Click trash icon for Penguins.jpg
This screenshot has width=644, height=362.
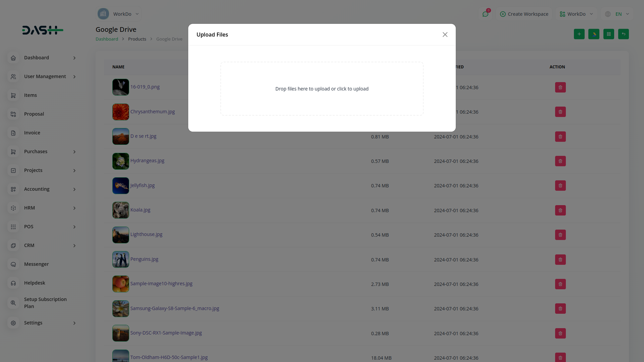(x=560, y=260)
